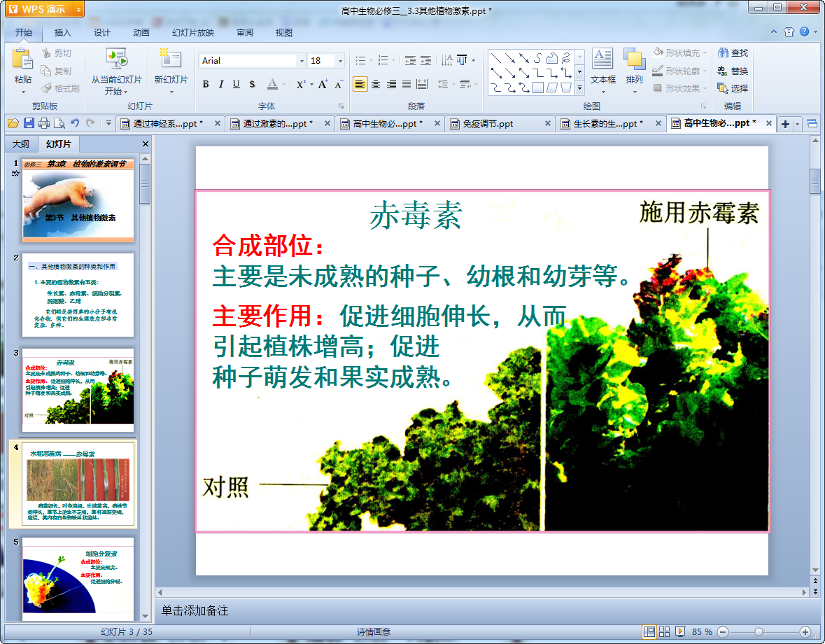Open the 设计 (Design) ribbon tab

102,33
